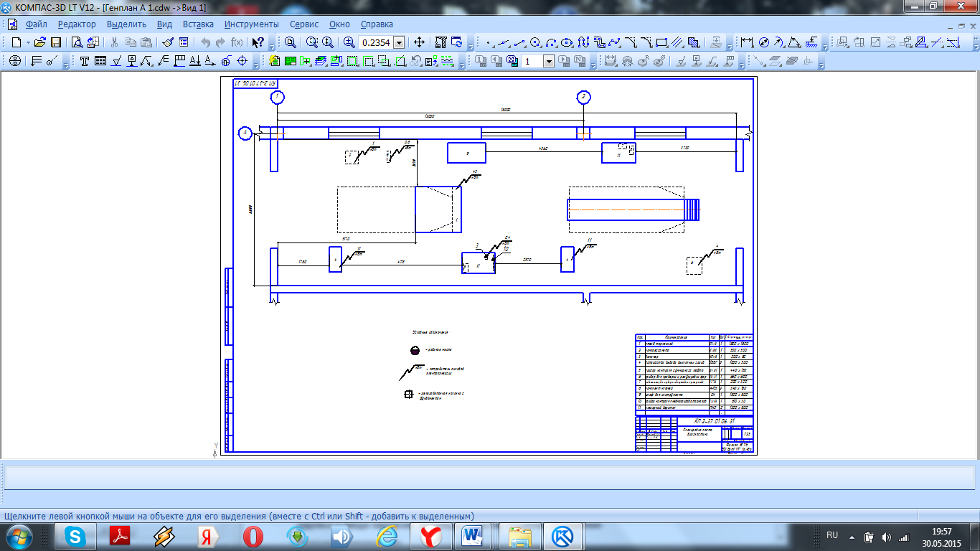This screenshot has height=551, width=980.
Task: Refresh the view with the rebuild icon
Action: pyautogui.click(x=457, y=42)
